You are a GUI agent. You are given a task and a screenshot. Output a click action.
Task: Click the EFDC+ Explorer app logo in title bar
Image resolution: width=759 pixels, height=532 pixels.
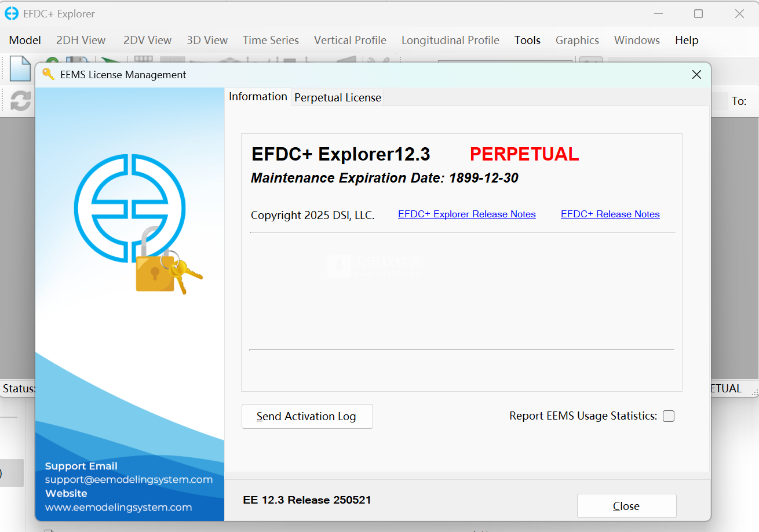pos(12,13)
